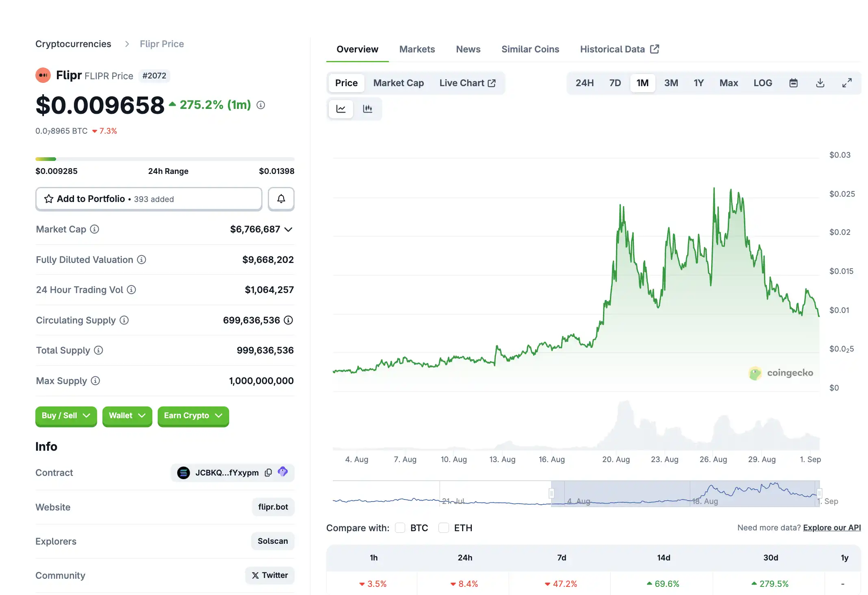Switch to the Markets tab
Image resolution: width=868 pixels, height=595 pixels.
pos(417,49)
